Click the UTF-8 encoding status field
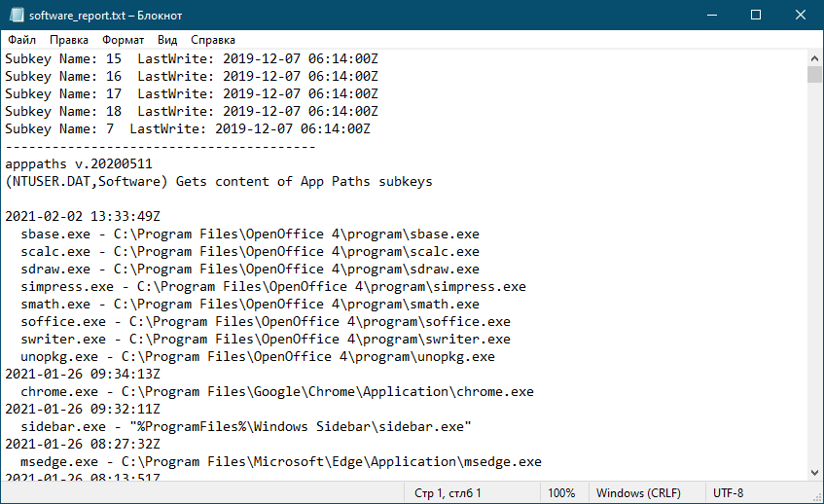The width and height of the screenshot is (824, 504). point(728,493)
